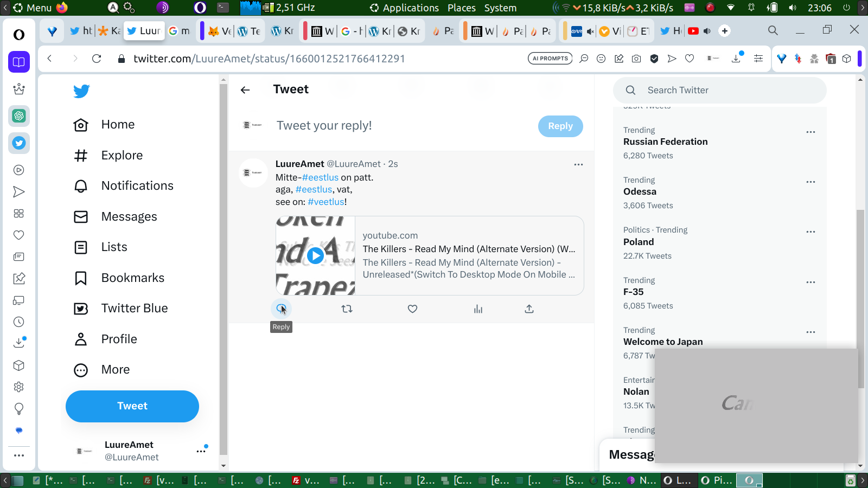The image size is (868, 488).
Task: Search open tabs magnifier icon
Action: click(773, 30)
